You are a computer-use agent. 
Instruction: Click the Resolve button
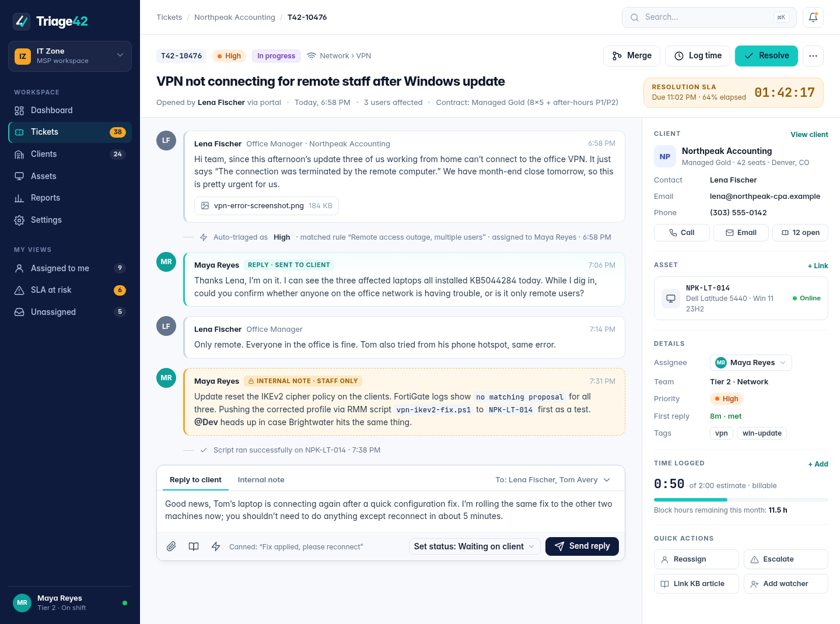coord(766,56)
